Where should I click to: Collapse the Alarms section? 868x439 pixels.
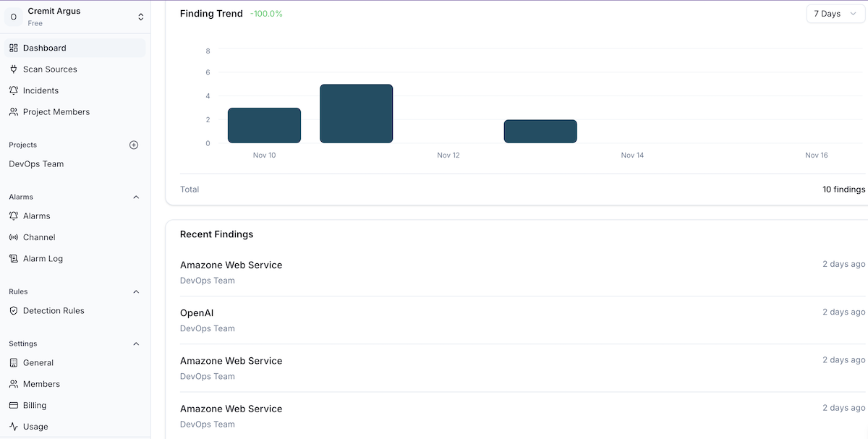pos(136,197)
